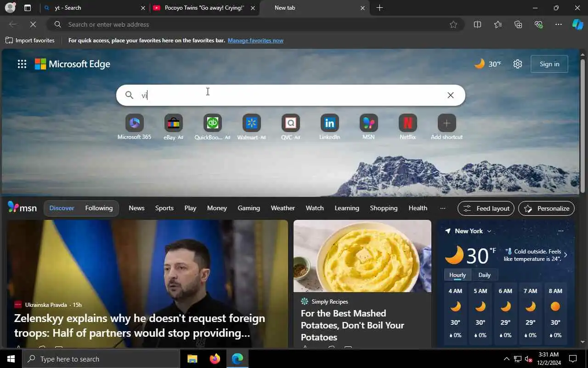Open the mashed potatoes photo

click(x=362, y=256)
